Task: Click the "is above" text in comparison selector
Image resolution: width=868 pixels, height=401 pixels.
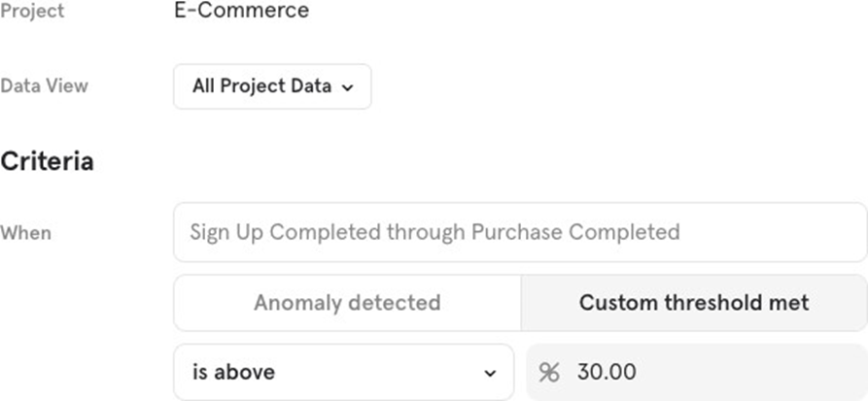Action: (233, 372)
